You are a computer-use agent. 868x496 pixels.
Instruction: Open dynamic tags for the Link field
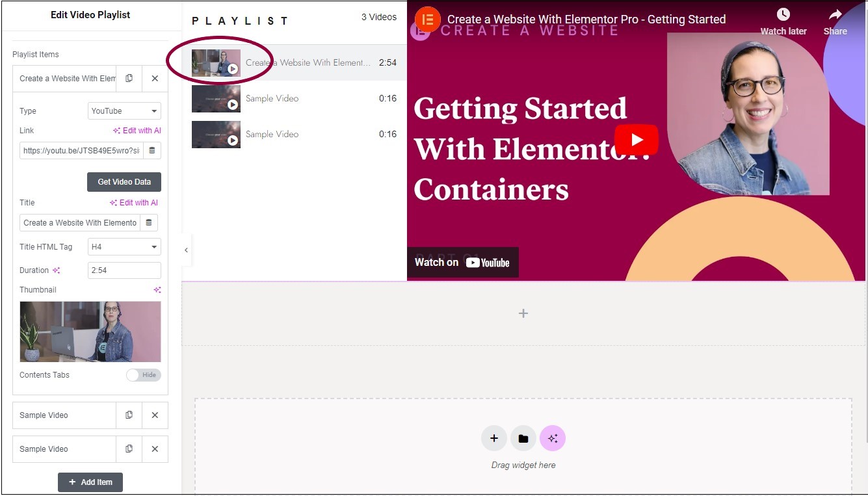(152, 150)
